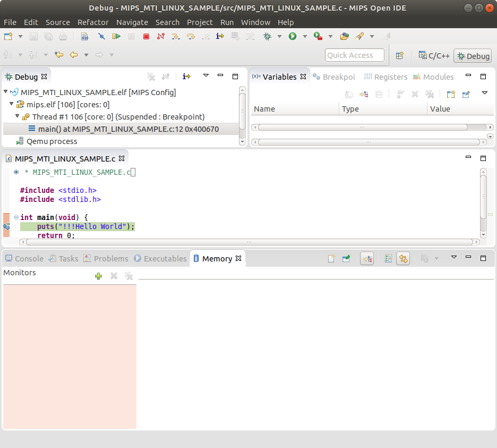Viewport: 497px width, 448px height.
Task: Click Link Memory Rendering Panes icon
Action: tap(403, 259)
